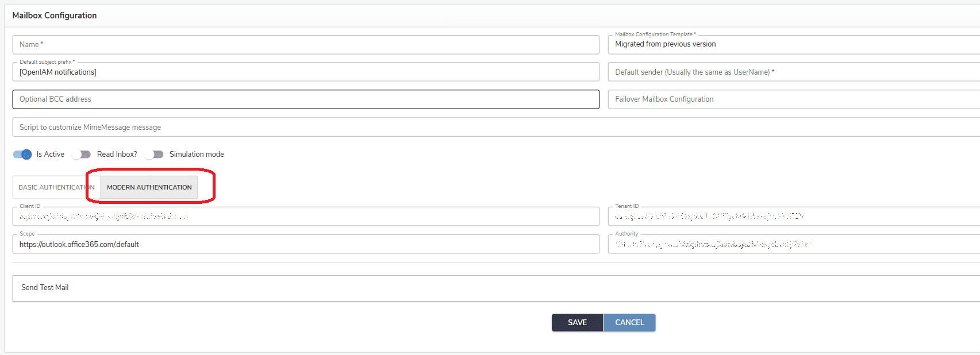Open the Mailbox Configuration Template dropdown

[793, 44]
